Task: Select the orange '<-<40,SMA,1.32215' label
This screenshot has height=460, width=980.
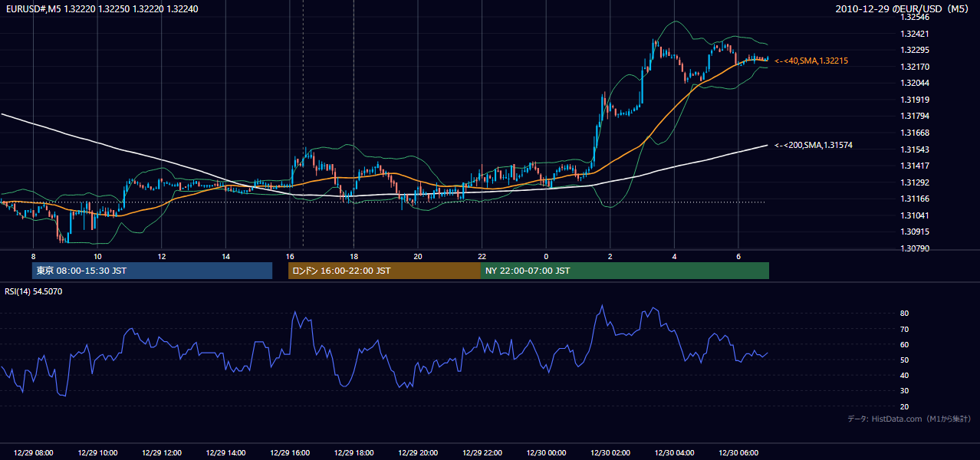Action: pos(811,61)
